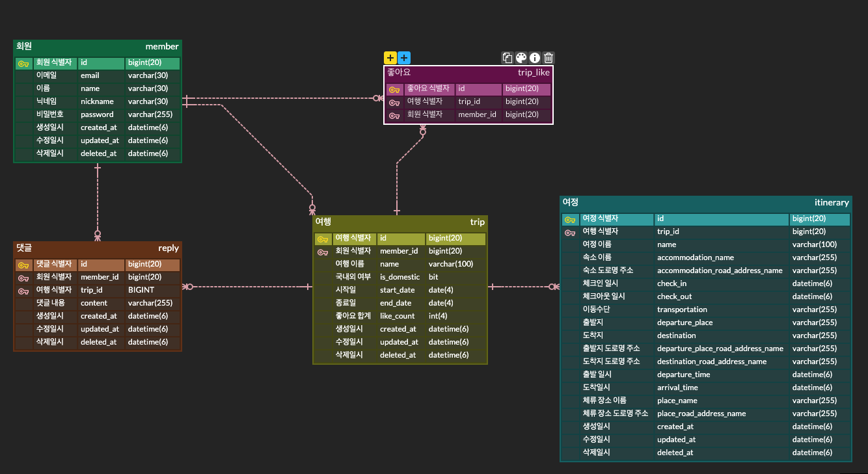Screen dimensions: 868x474
Task: Select the 'email' column in member table
Action: point(90,75)
